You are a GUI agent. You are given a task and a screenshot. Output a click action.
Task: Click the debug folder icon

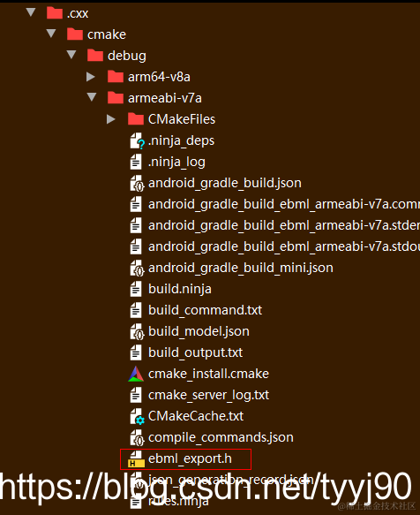click(x=95, y=56)
